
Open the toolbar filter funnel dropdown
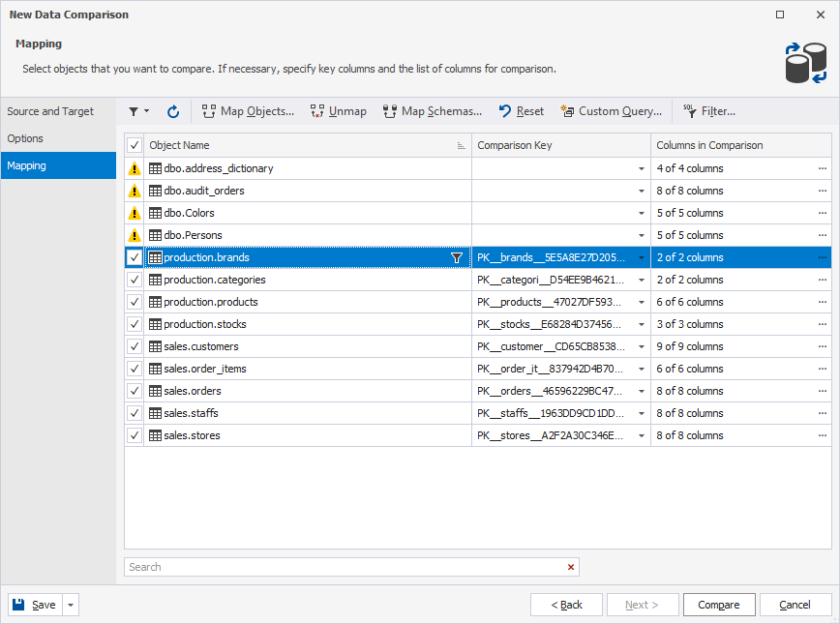click(x=138, y=111)
